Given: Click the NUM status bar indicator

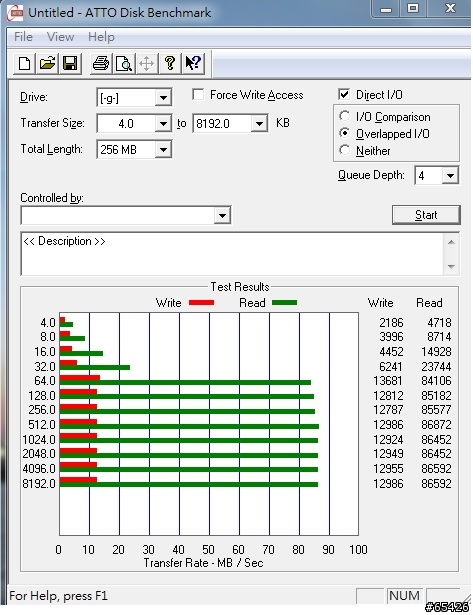Looking at the screenshot, I should click(x=404, y=596).
